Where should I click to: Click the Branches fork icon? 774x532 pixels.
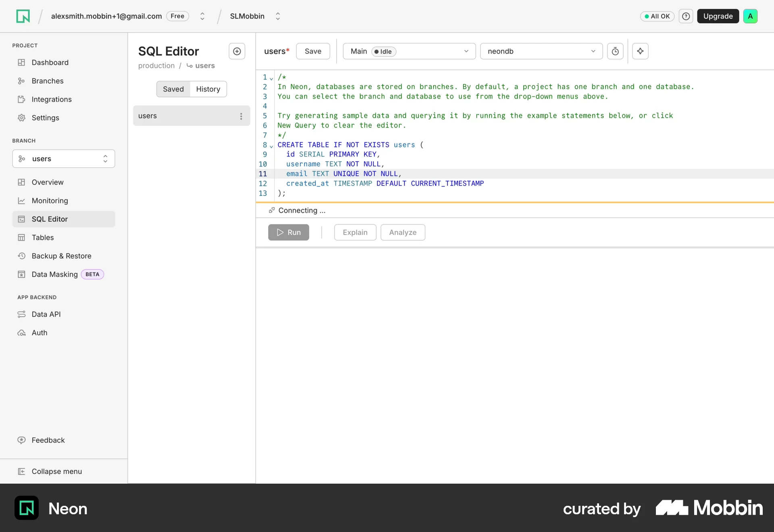(x=21, y=81)
